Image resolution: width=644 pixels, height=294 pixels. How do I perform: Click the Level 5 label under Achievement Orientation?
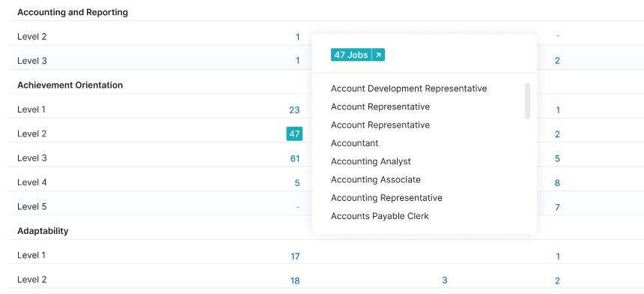pyautogui.click(x=32, y=206)
